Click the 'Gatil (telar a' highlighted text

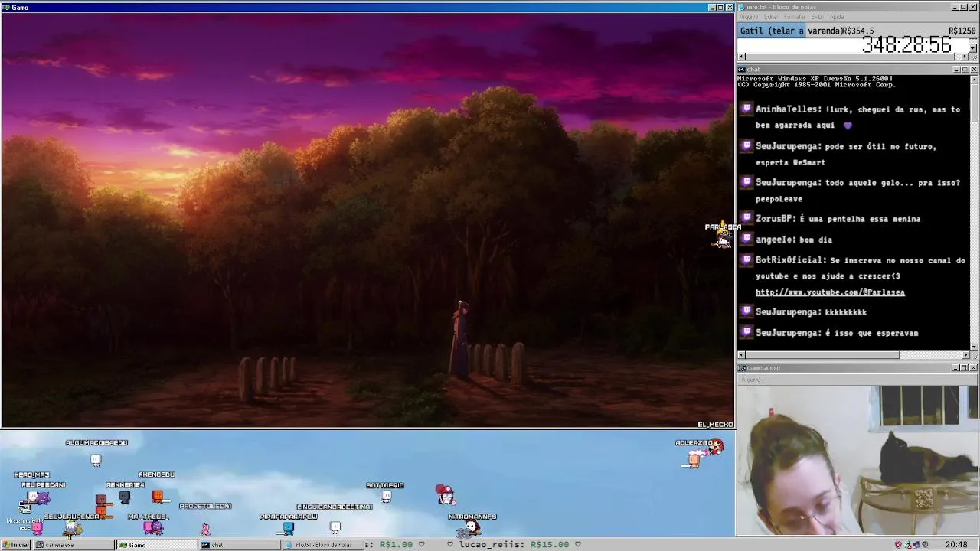pyautogui.click(x=772, y=31)
